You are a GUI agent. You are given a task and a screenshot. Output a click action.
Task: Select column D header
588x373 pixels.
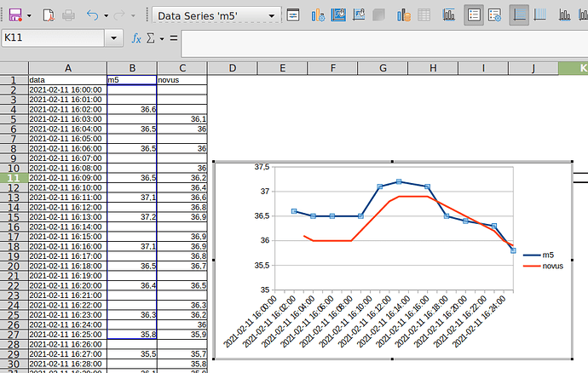(233, 68)
